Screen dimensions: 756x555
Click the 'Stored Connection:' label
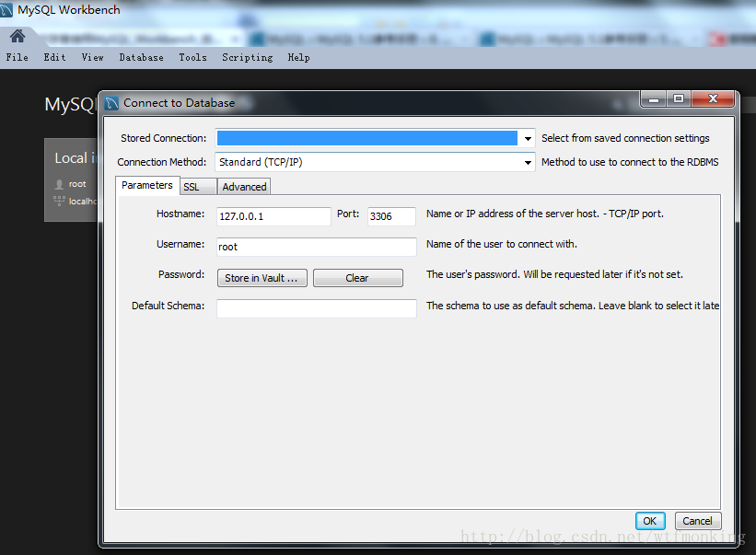pos(163,138)
